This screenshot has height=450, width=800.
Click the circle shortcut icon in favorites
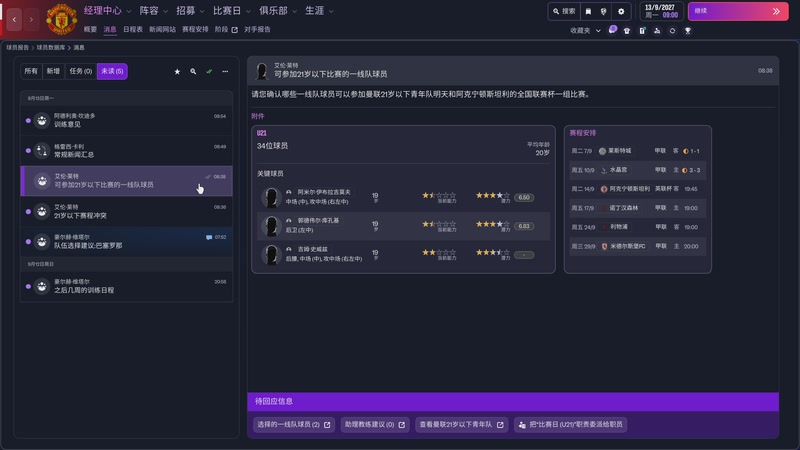(x=672, y=31)
